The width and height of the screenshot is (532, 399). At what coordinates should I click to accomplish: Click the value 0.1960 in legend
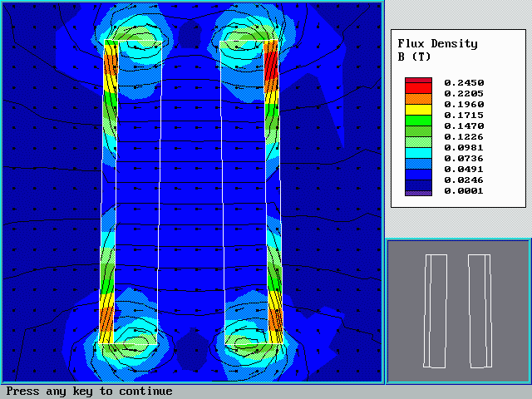pos(464,105)
